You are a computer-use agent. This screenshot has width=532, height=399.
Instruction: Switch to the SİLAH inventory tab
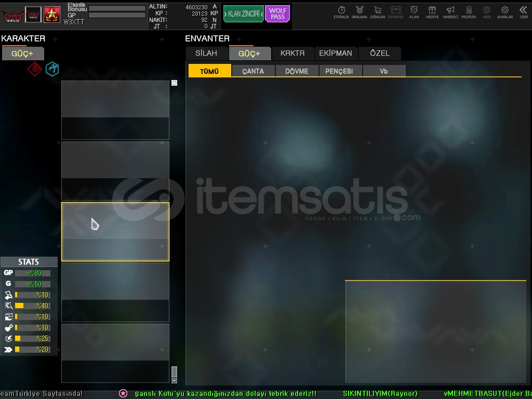[206, 54]
